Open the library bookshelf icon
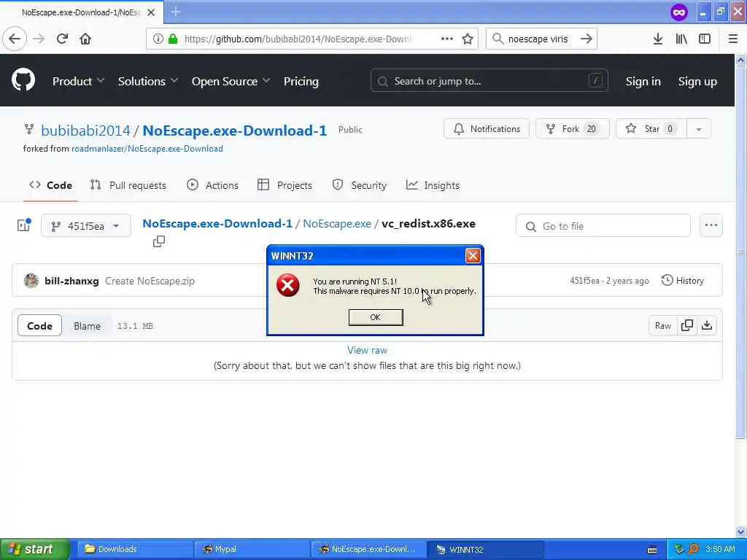The height and width of the screenshot is (560, 747). coord(681,39)
